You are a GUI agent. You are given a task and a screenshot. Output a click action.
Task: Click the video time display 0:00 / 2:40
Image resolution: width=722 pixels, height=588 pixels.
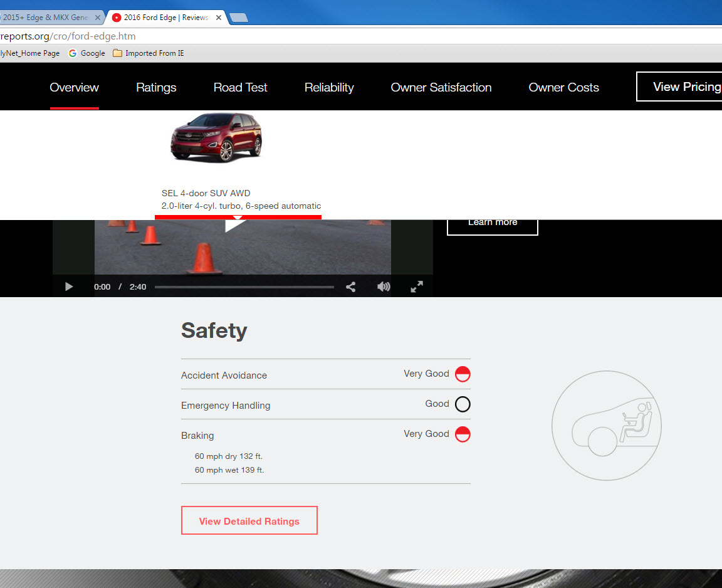(120, 287)
